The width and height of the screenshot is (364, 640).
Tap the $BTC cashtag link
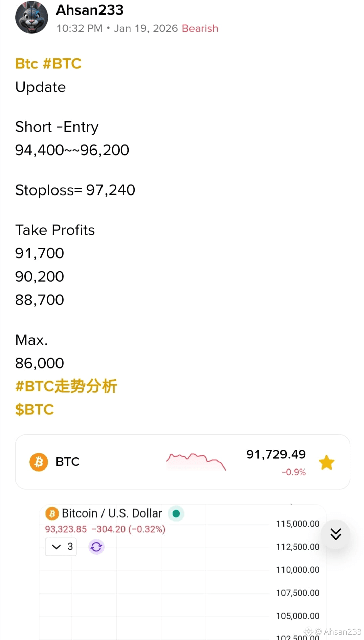click(x=35, y=409)
